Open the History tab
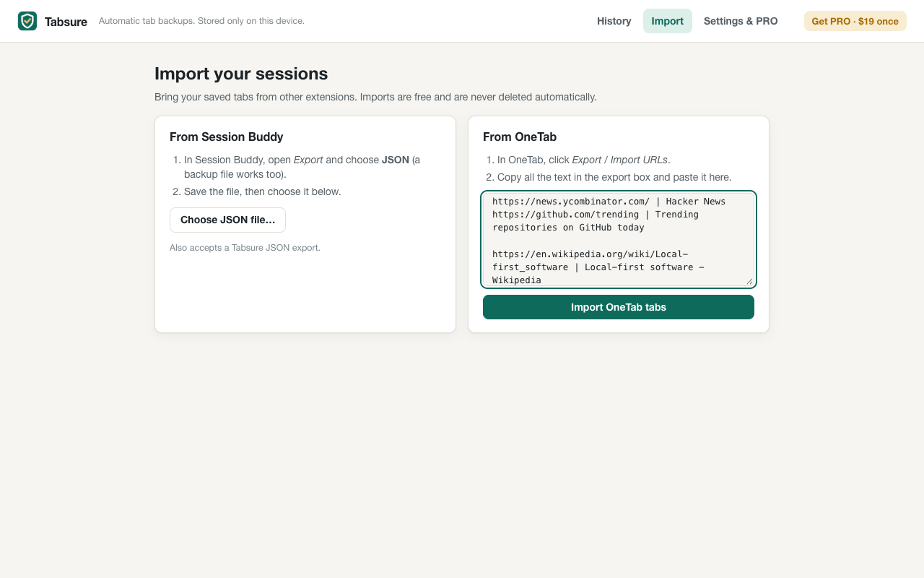Viewport: 924px width, 578px height. pos(614,21)
